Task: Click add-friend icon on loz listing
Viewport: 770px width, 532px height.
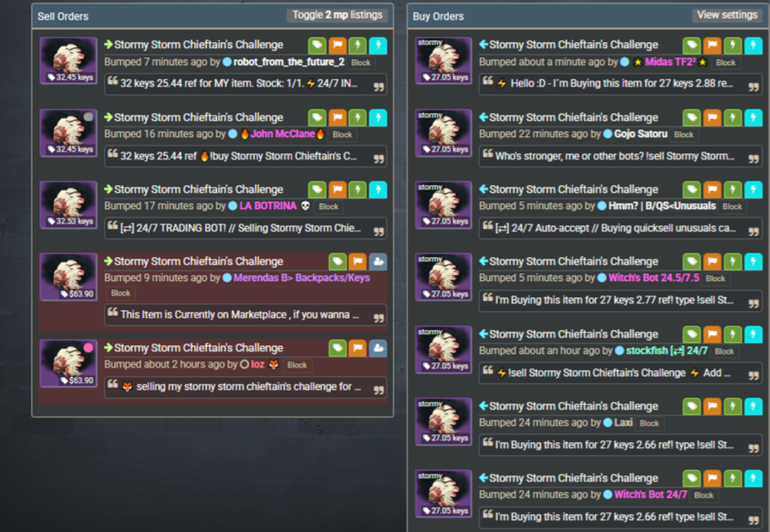Action: click(x=377, y=349)
